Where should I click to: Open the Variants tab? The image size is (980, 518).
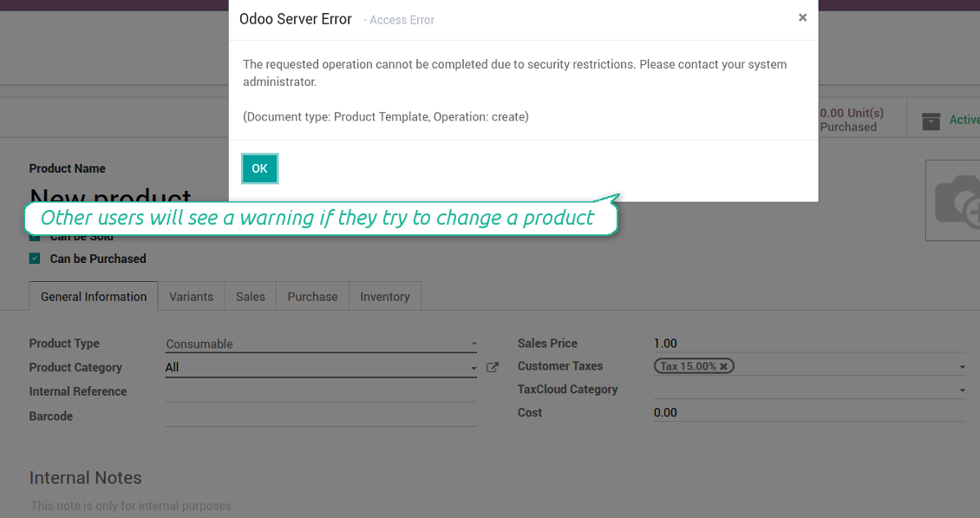coord(192,297)
